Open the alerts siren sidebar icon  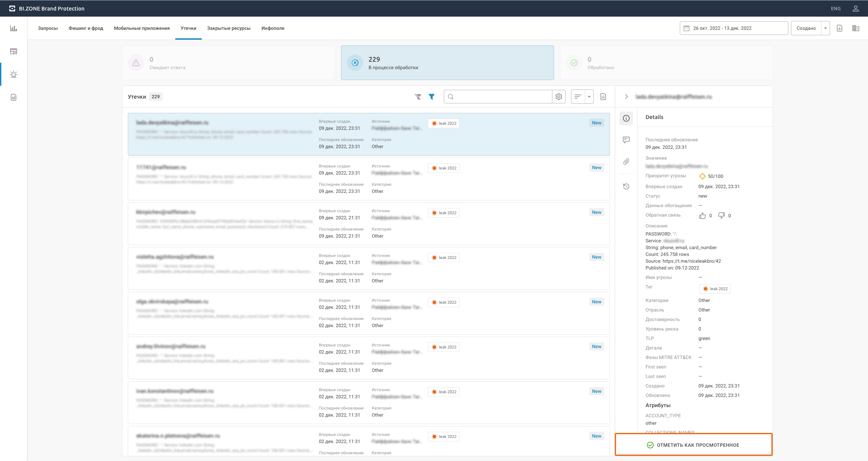point(14,74)
